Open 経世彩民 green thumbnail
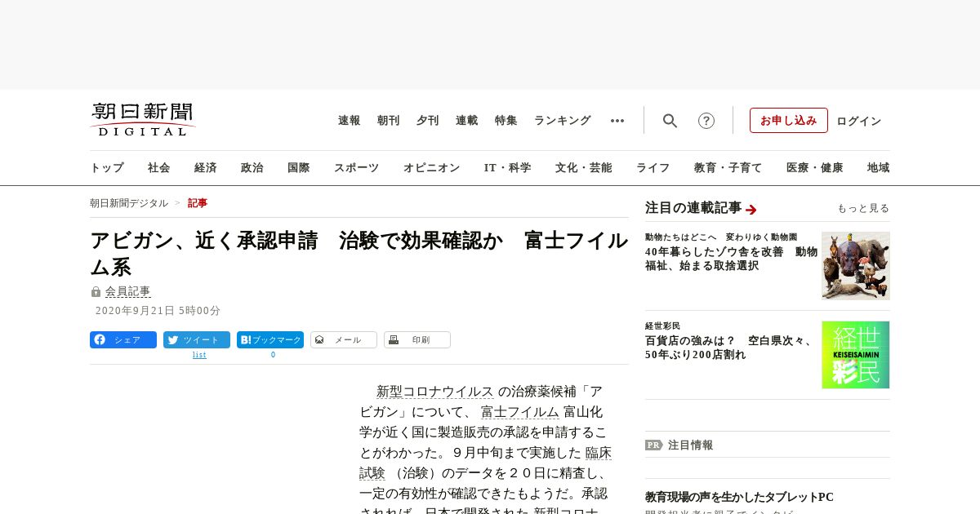 [856, 355]
